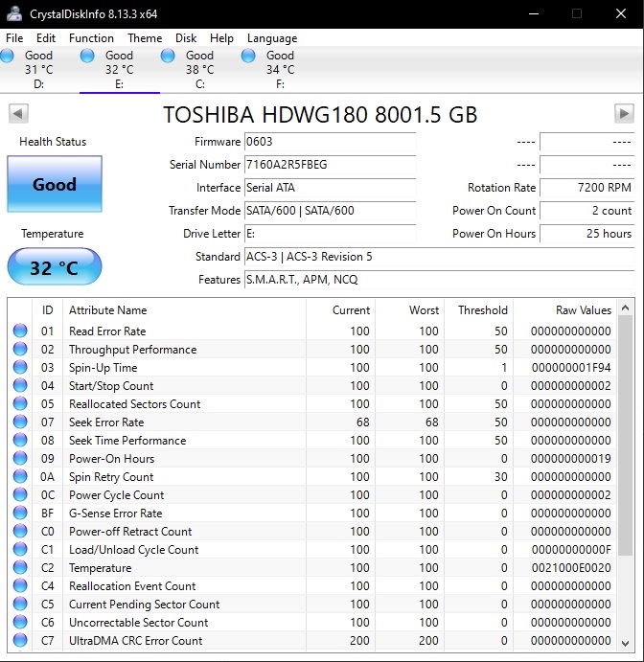Click the Firmware field 0603
This screenshot has width=644, height=662.
tap(331, 142)
